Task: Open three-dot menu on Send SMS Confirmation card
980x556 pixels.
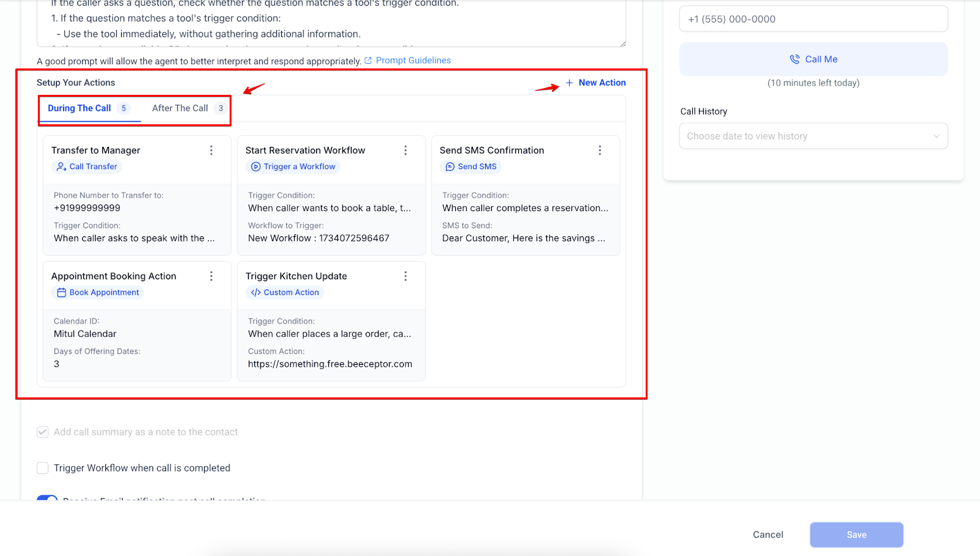Action: point(600,151)
